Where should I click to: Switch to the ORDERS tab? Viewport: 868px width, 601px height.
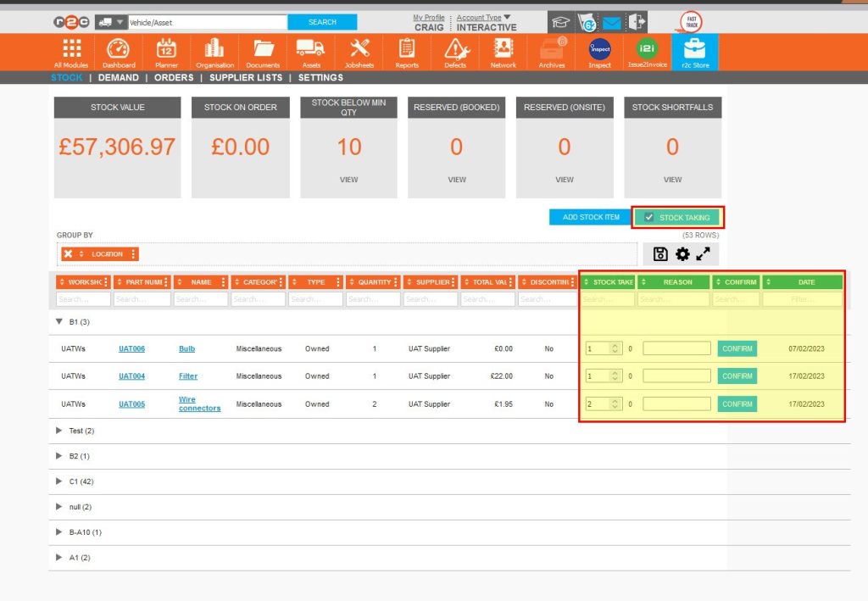tap(174, 77)
